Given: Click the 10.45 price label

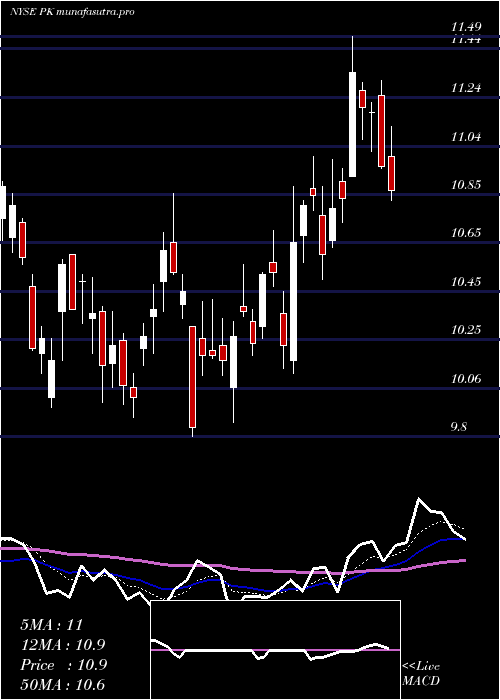Looking at the screenshot, I should click(x=466, y=282).
